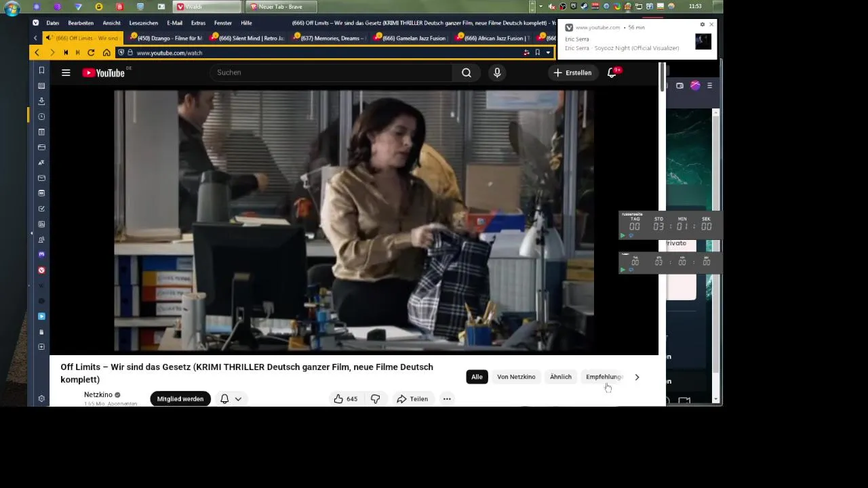
Task: Click the Erstellen button
Action: tap(573, 73)
